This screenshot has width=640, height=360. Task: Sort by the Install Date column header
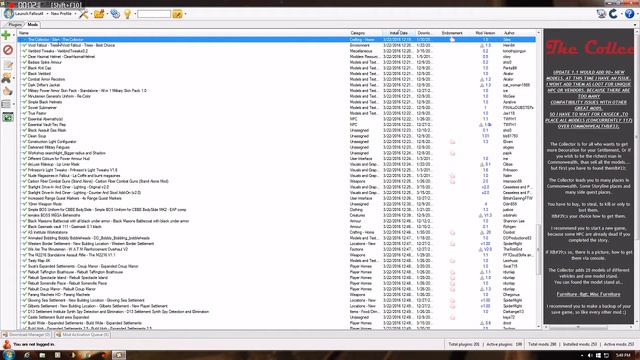pos(398,33)
